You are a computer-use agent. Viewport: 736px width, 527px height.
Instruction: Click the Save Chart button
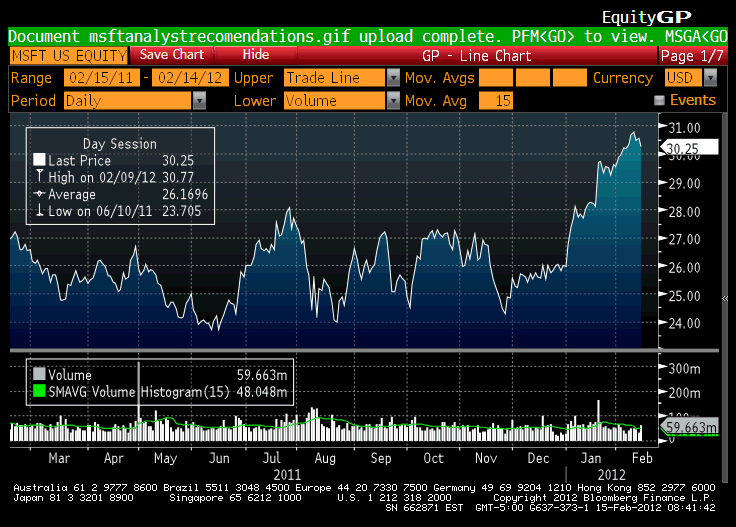click(x=172, y=55)
